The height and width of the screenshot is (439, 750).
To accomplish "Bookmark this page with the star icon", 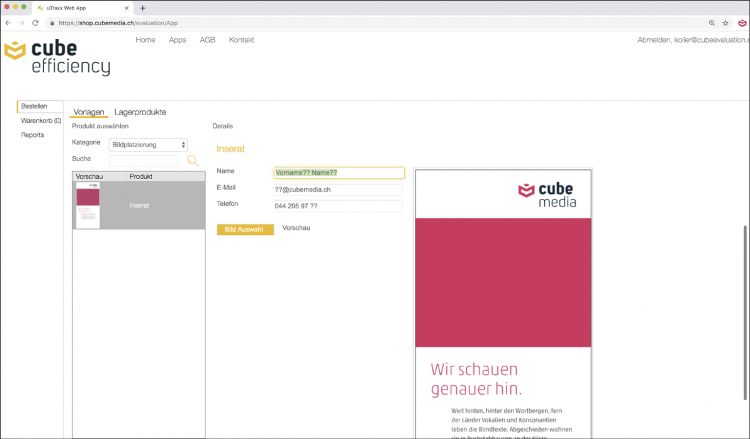I will coord(725,22).
